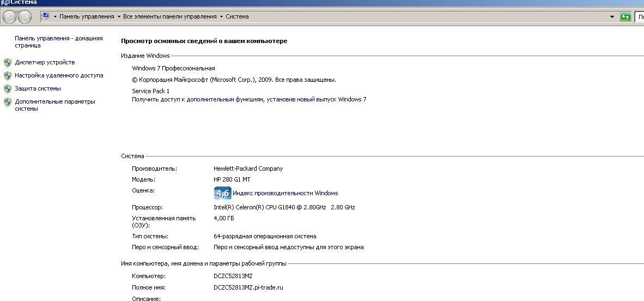644x301 pixels.
Task: Open Панель управления - домашняя страница link
Action: tap(58, 42)
